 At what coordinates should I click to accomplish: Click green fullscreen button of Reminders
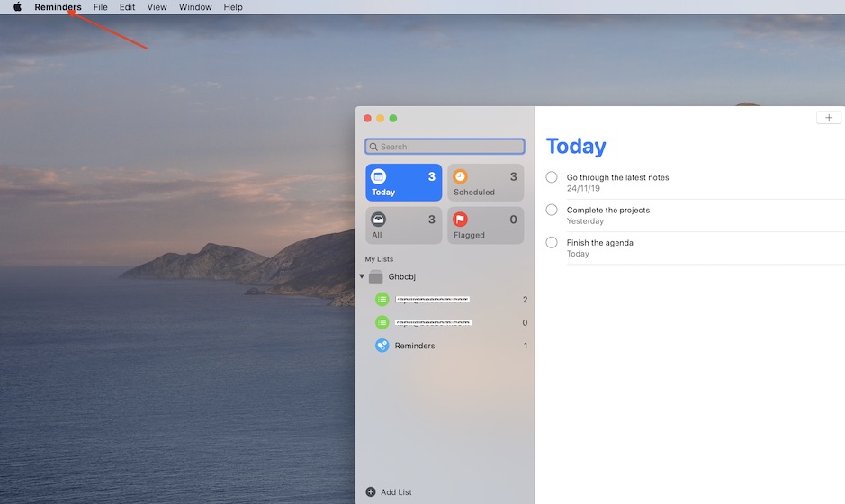point(393,118)
